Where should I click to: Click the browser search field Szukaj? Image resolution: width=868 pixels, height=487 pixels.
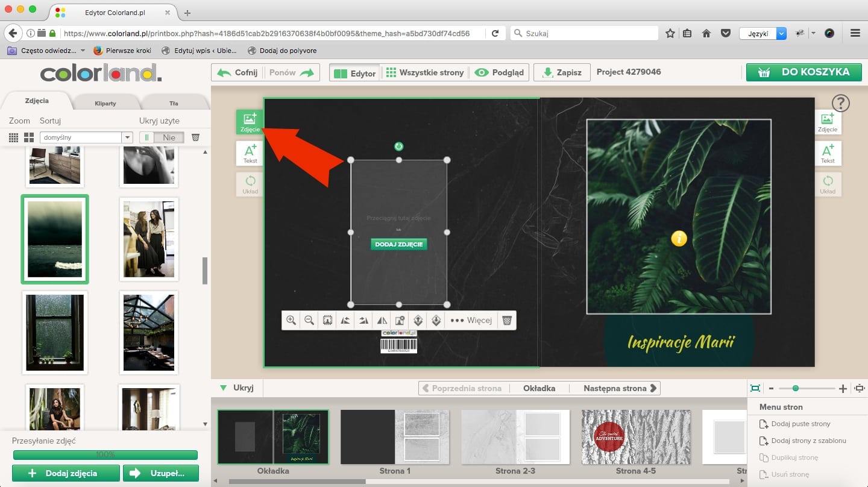click(x=584, y=34)
